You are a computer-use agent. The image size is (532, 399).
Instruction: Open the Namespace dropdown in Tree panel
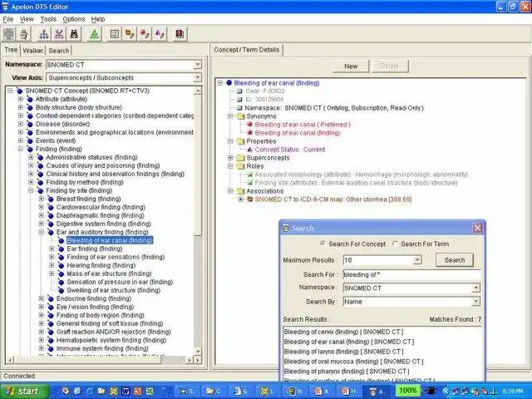point(198,65)
